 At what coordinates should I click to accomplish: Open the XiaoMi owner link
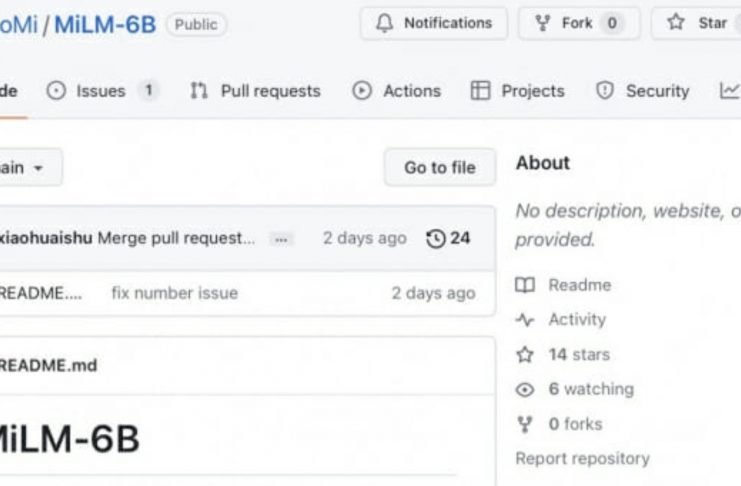18,24
